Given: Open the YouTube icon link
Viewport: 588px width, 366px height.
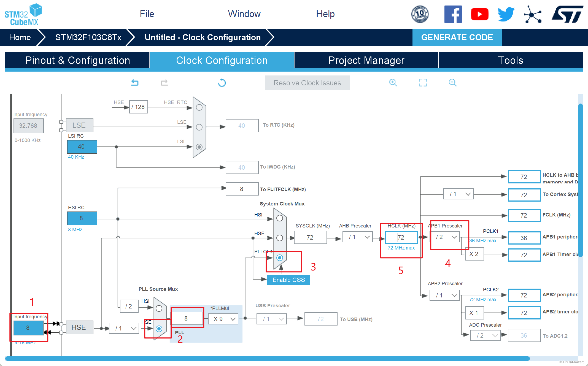Looking at the screenshot, I should (x=479, y=14).
